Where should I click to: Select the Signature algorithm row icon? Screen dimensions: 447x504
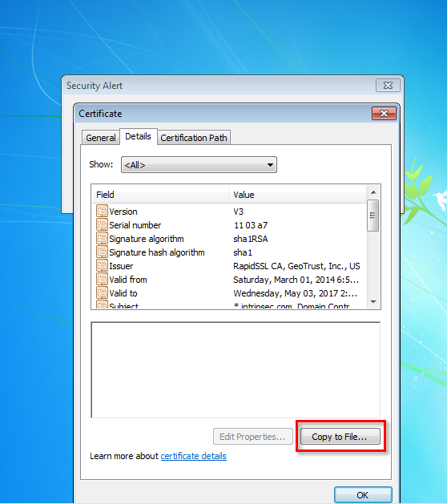click(102, 239)
